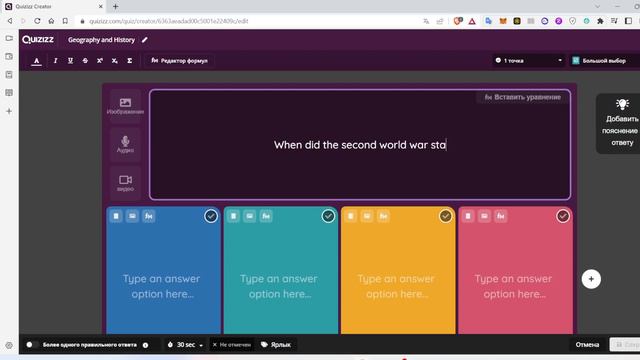Mark the red answer as correct
The image size is (640, 360).
(x=563, y=216)
